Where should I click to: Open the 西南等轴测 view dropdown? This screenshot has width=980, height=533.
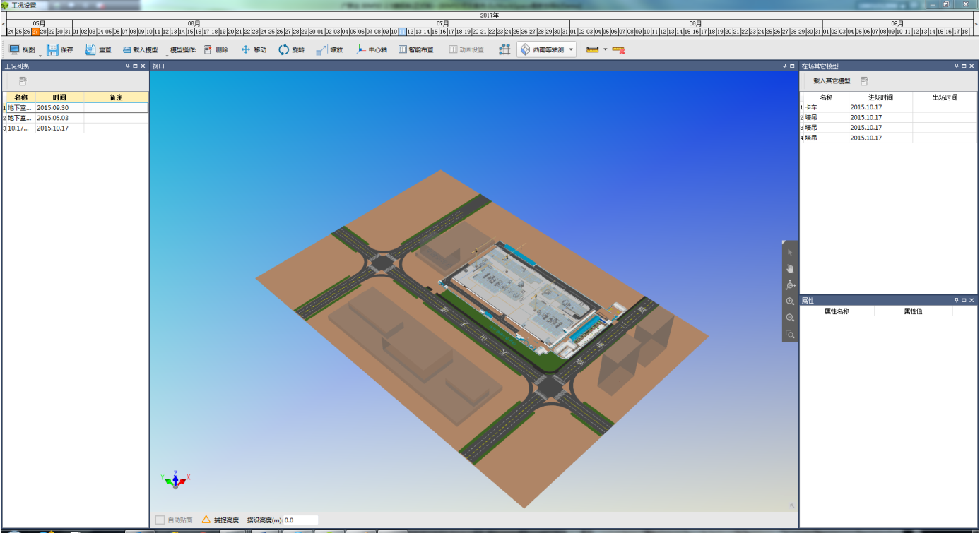(x=547, y=49)
